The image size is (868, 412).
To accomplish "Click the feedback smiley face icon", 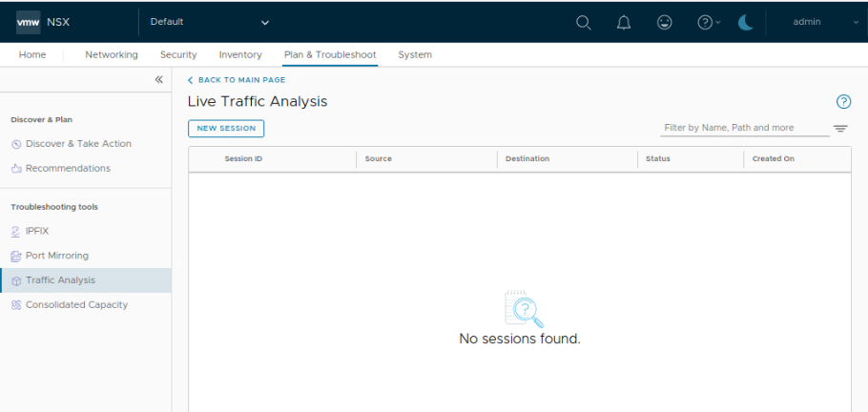I will (x=665, y=22).
